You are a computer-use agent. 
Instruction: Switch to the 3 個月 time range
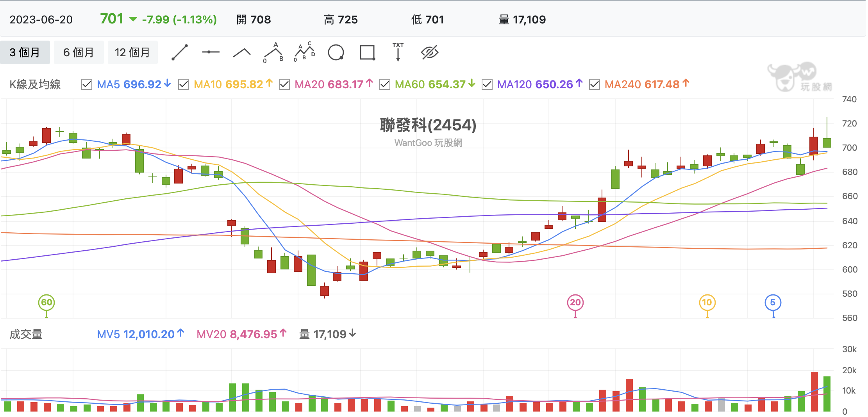pyautogui.click(x=25, y=52)
